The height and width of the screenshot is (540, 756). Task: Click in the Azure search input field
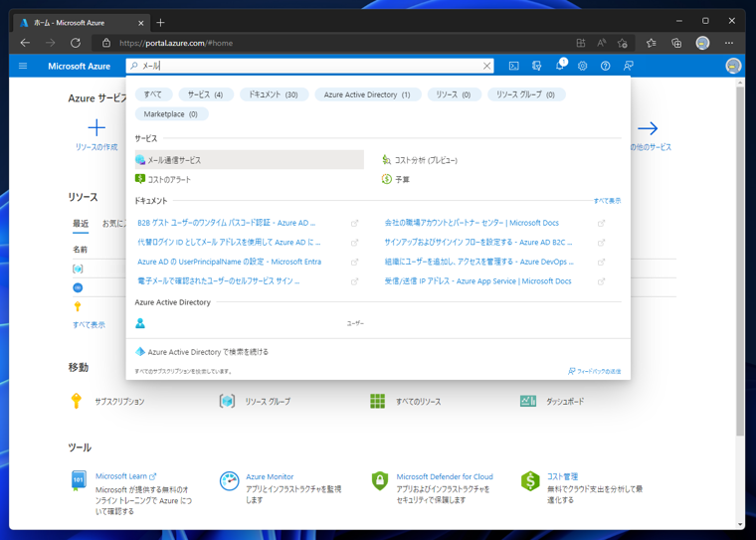[308, 66]
